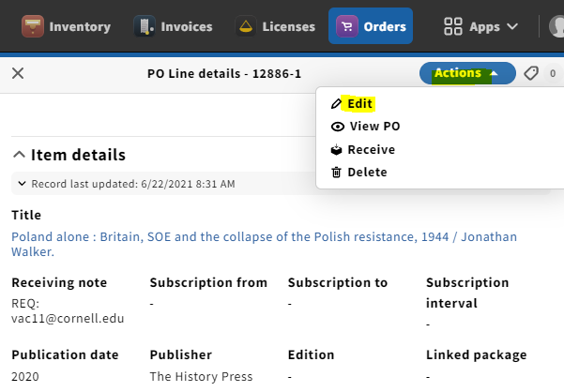
Task: Expand the Apps dropdown chevron
Action: [x=512, y=26]
